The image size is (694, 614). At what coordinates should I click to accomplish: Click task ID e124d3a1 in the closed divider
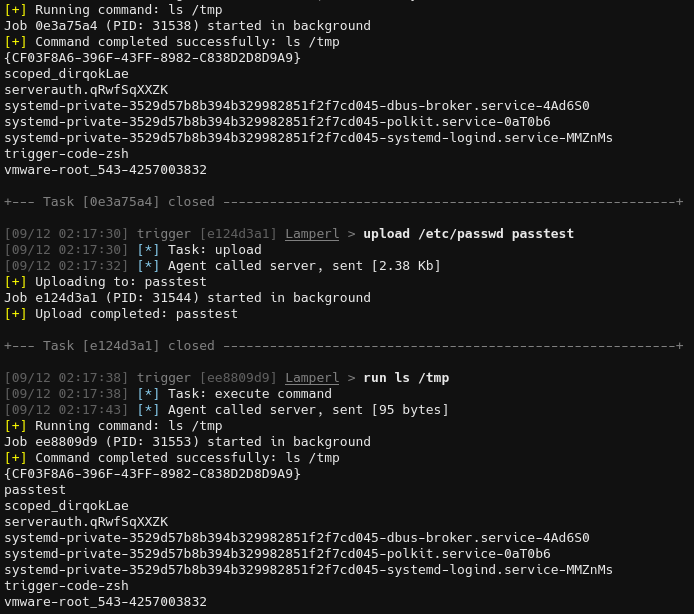pos(121,346)
